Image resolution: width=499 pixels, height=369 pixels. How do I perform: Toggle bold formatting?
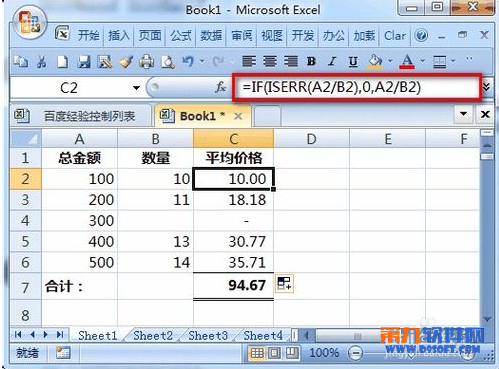click(311, 61)
